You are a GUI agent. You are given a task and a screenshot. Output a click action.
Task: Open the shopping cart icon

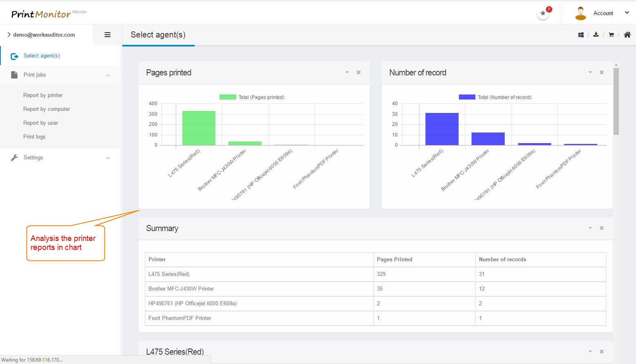(611, 35)
